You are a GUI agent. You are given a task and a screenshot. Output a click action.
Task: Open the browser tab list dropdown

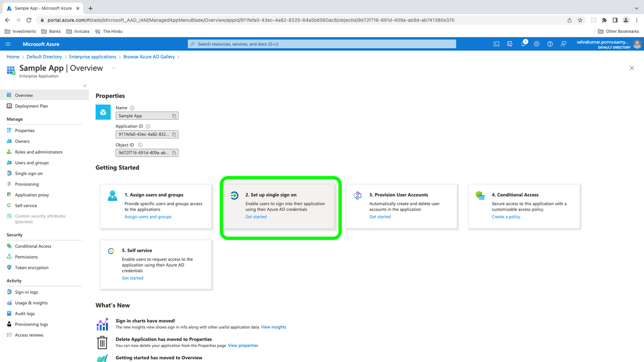point(636,8)
